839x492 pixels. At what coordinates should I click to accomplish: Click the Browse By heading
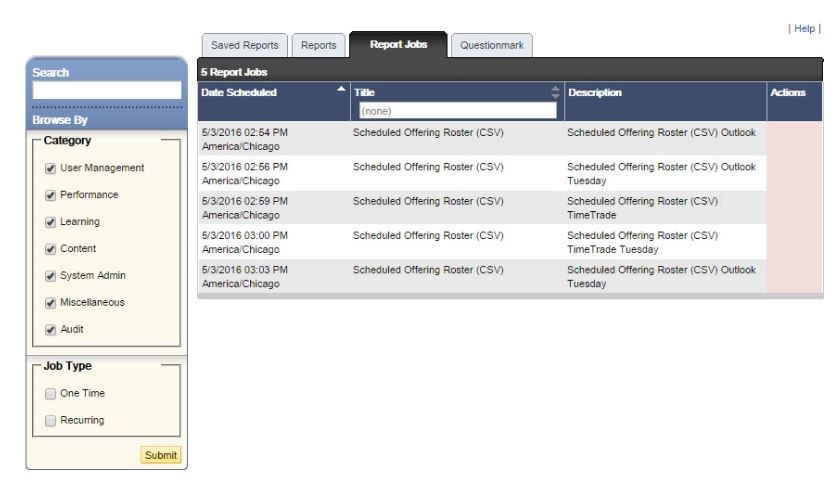(x=59, y=120)
